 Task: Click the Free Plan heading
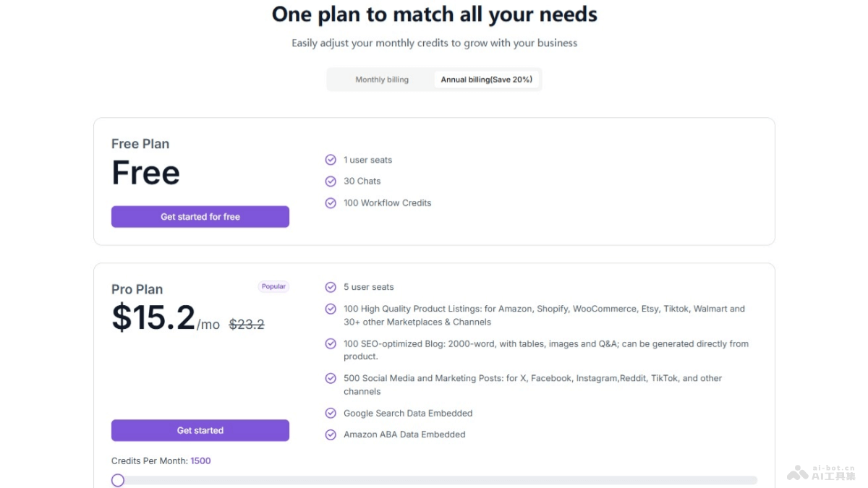[140, 144]
